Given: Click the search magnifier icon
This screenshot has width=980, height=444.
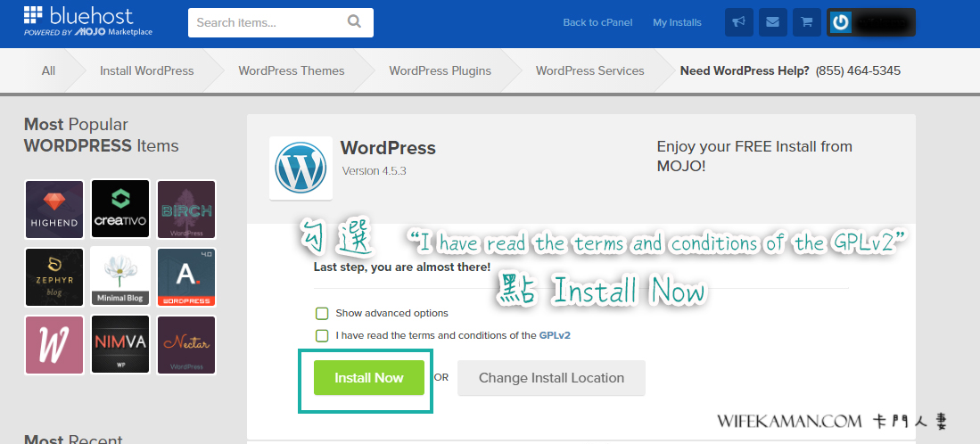Looking at the screenshot, I should pyautogui.click(x=354, y=22).
